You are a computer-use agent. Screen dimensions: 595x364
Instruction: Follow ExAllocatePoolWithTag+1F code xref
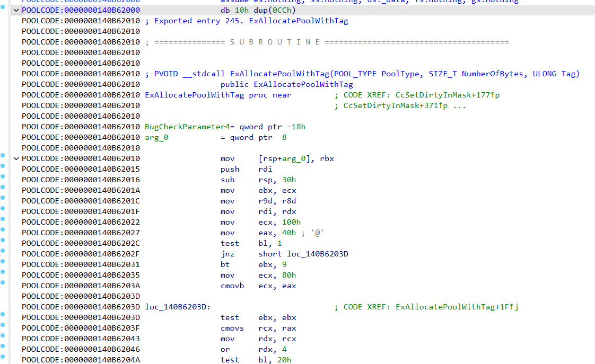coord(457,307)
